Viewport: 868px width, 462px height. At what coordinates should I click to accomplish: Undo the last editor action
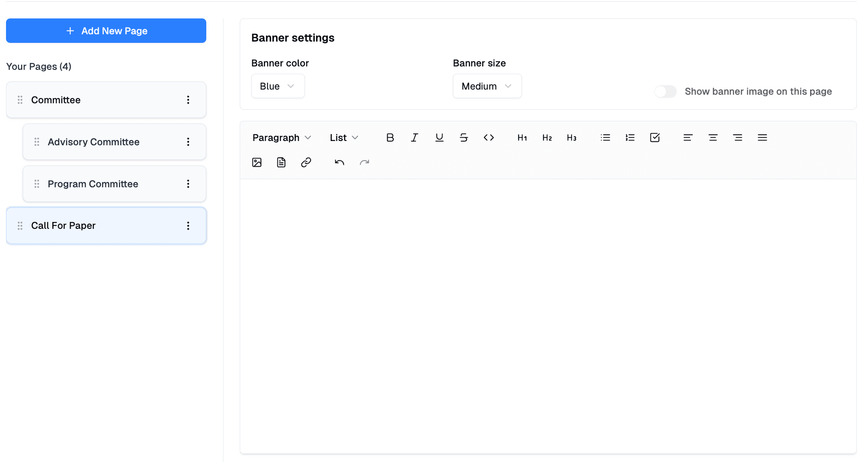(x=339, y=162)
